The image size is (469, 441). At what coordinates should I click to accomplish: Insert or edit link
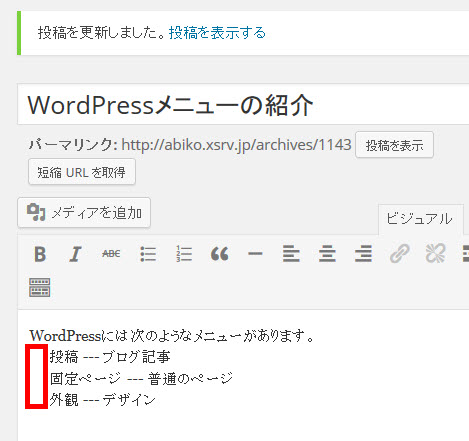pos(399,254)
